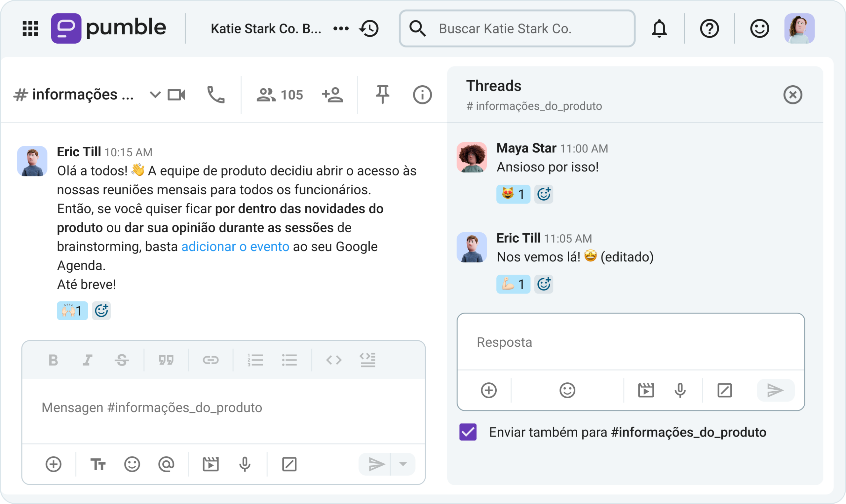
Task: Open shortcuts slash icon in thread reply
Action: click(725, 391)
